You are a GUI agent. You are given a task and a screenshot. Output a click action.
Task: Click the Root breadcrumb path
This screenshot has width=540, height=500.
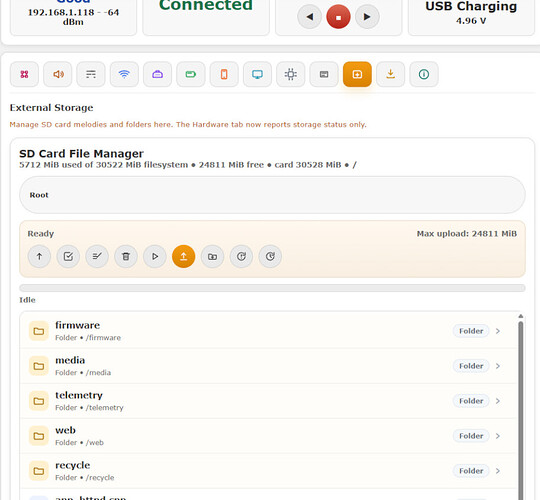(x=39, y=195)
